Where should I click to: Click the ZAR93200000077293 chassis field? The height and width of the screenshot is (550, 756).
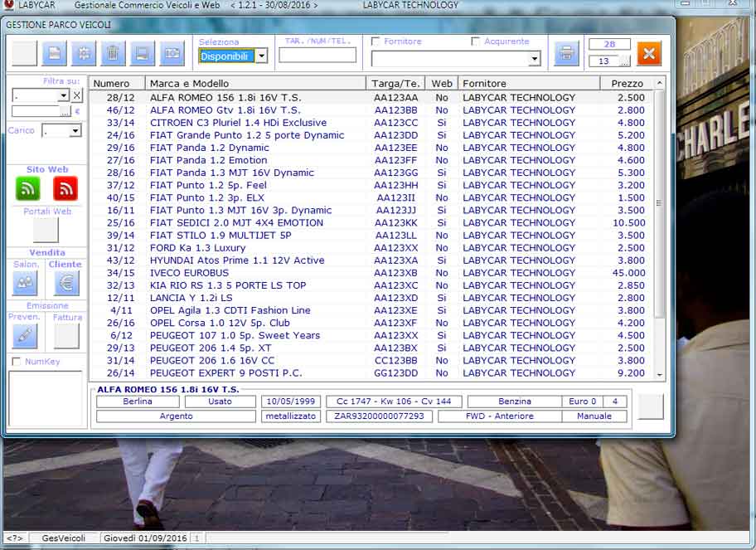coord(379,416)
